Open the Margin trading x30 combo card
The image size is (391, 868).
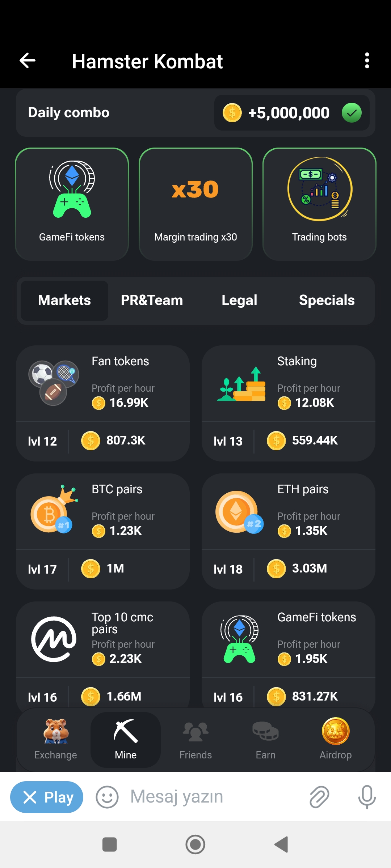tap(195, 204)
